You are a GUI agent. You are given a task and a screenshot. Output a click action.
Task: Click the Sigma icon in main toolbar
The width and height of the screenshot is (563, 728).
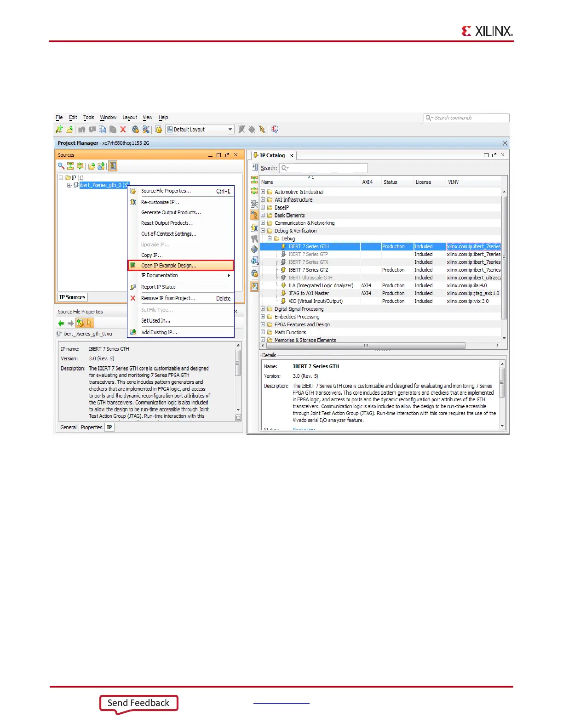(x=275, y=130)
